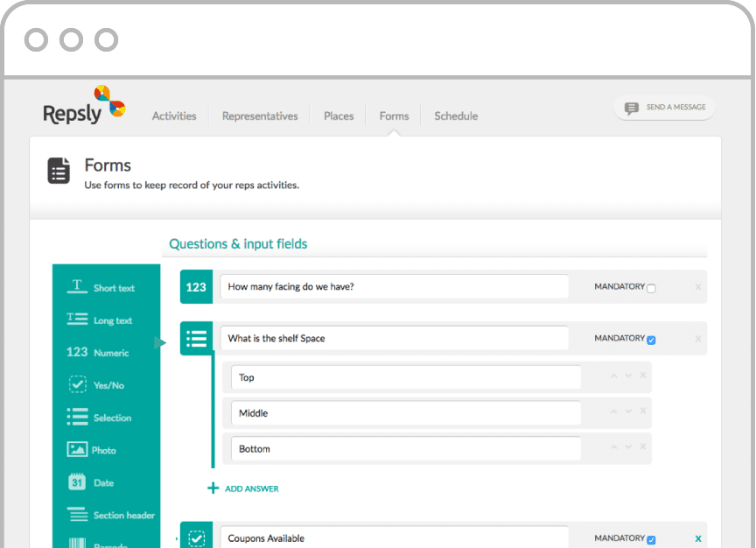Click the checkmark icon on Coupons Available question
This screenshot has width=756, height=548.
coord(196,537)
